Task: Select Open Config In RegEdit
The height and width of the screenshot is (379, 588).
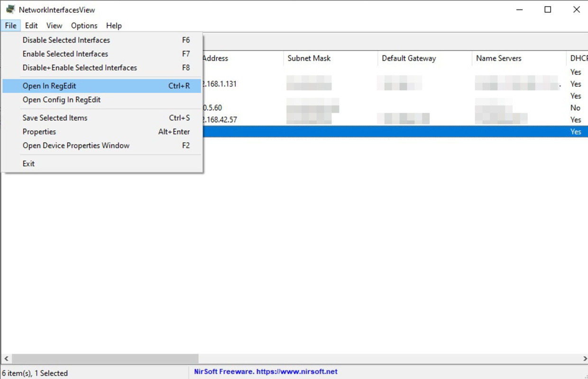Action: pos(102,99)
